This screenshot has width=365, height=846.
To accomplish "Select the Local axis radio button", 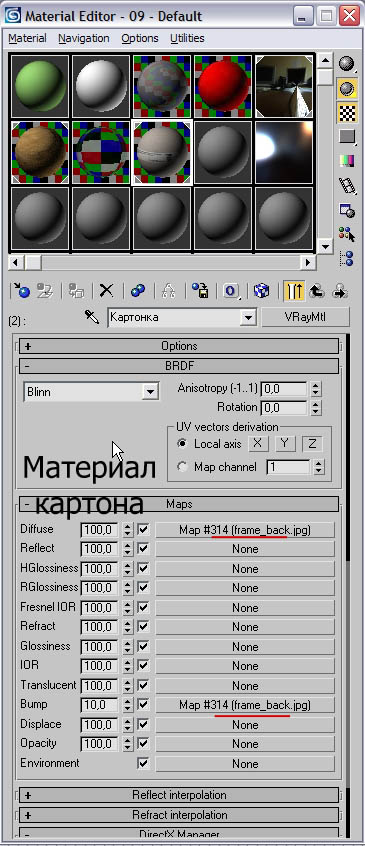I will (x=183, y=444).
